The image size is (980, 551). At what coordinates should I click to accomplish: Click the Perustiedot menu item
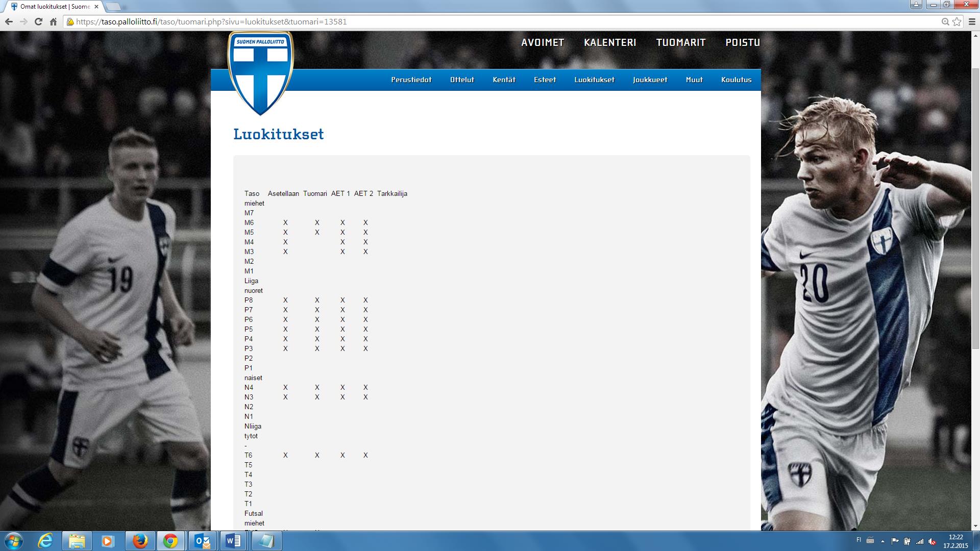(411, 80)
